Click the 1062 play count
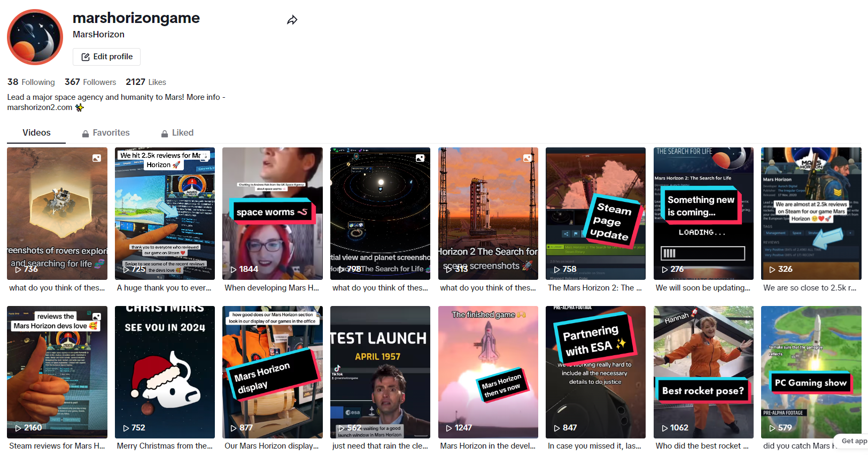The image size is (868, 455). coord(675,428)
